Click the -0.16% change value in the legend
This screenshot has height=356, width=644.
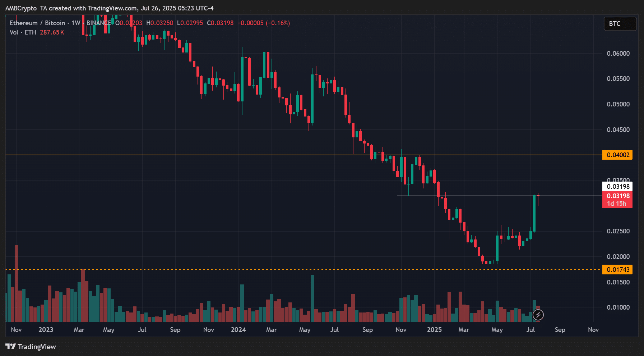coord(278,23)
